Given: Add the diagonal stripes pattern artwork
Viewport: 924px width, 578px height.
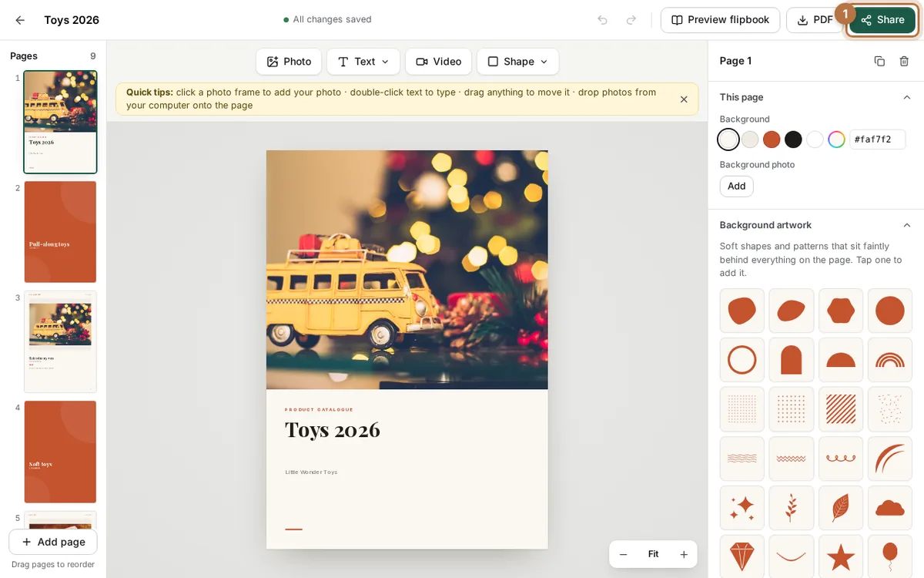Looking at the screenshot, I should (841, 409).
